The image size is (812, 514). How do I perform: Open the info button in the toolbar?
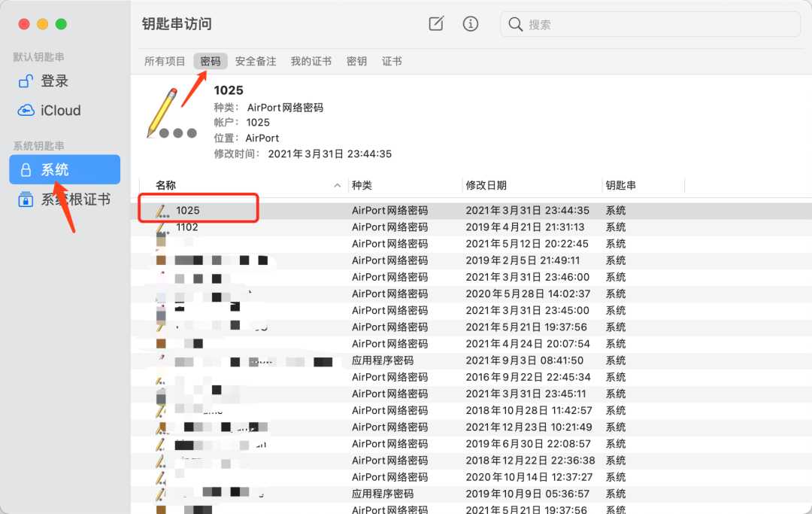[x=470, y=23]
